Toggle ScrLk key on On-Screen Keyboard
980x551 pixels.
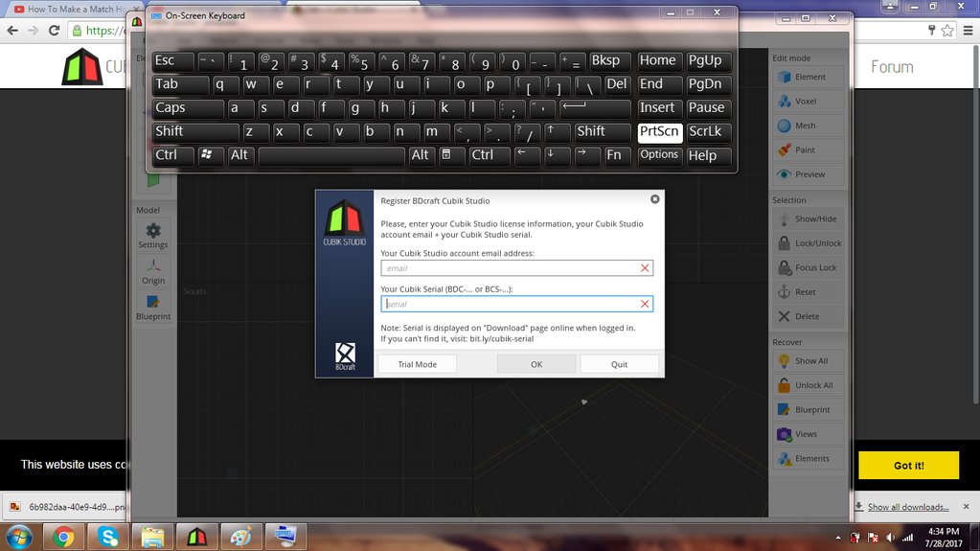click(708, 132)
